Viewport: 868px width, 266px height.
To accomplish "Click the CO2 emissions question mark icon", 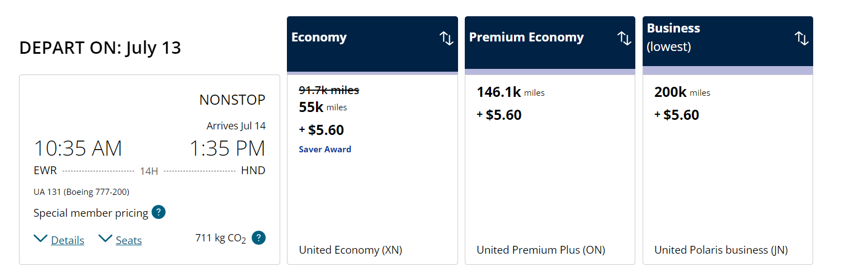I will (x=258, y=238).
